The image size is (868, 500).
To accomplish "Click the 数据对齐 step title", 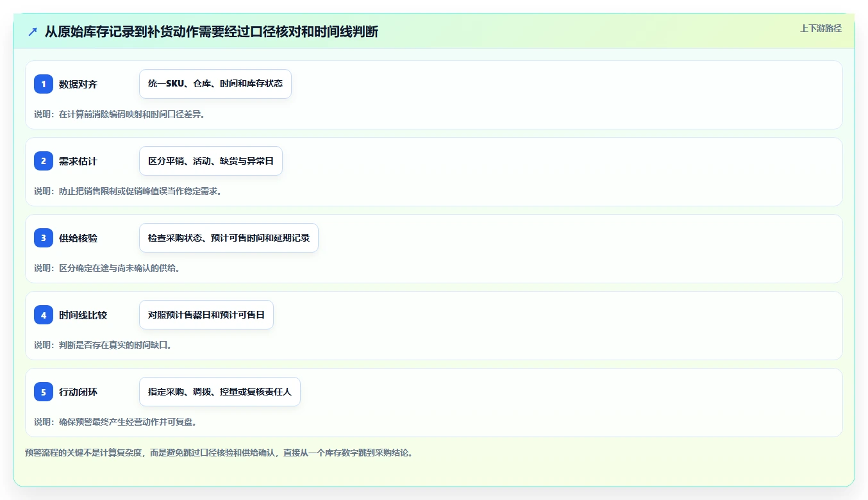I will coord(78,84).
